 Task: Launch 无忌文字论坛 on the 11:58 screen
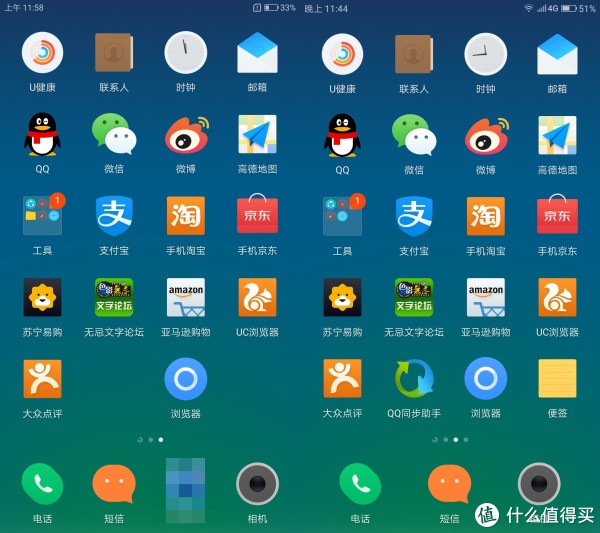coord(114,297)
